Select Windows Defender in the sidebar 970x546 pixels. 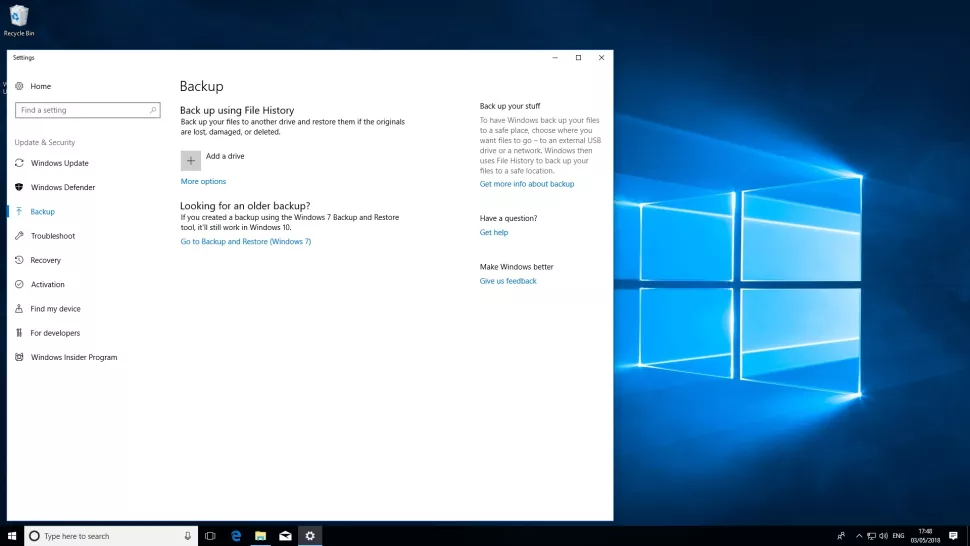62,187
